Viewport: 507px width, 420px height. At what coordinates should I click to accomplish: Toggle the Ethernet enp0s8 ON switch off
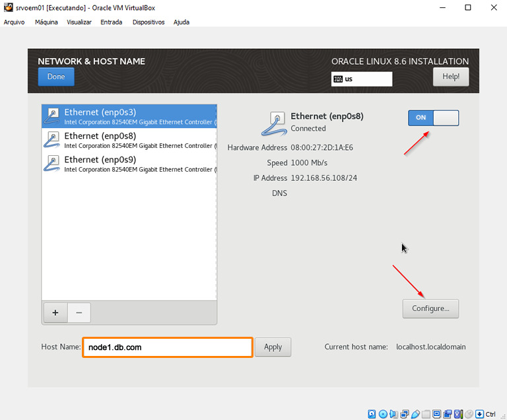[433, 118]
